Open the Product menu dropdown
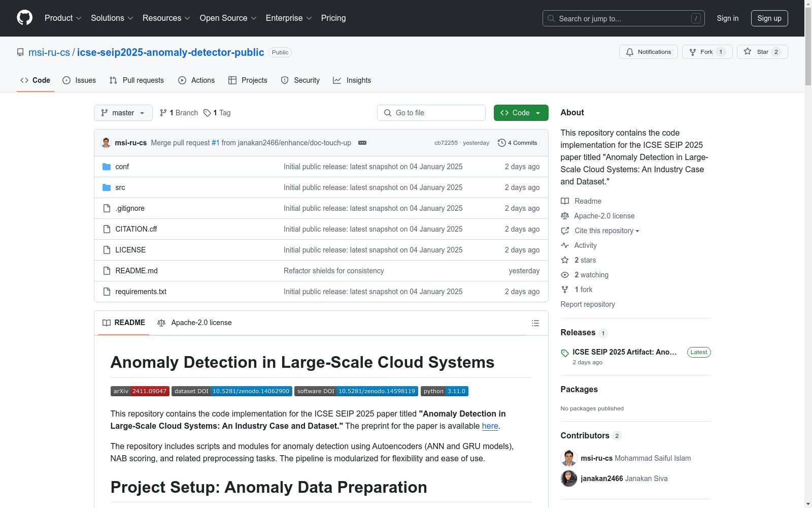 tap(63, 18)
